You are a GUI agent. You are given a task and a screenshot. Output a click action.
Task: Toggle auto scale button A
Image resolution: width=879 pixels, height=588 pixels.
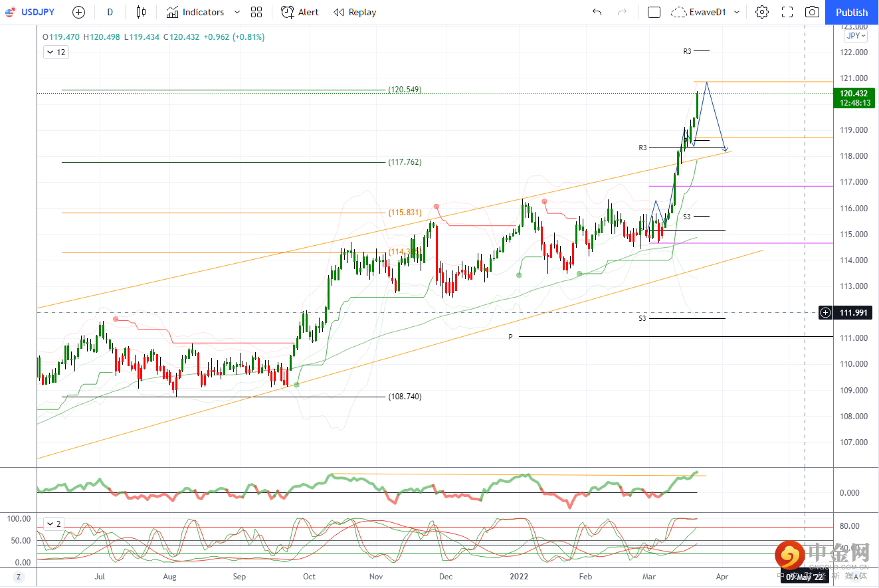[856, 577]
